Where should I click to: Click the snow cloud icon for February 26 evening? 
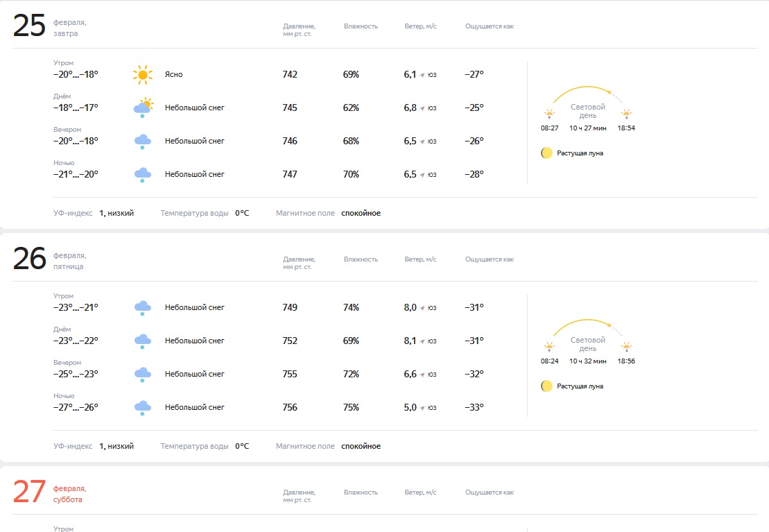pyautogui.click(x=143, y=375)
